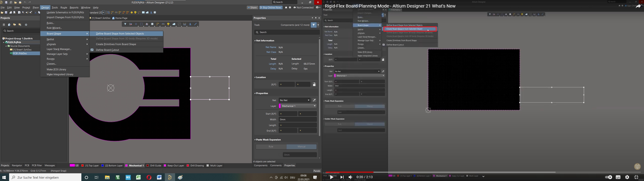The image size is (644, 181).
Task: Click the Projects panel settings gear icon
Action: pos(26,25)
